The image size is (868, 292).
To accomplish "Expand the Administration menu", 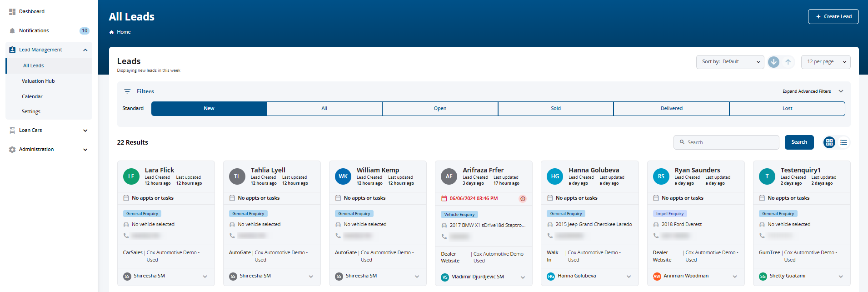I will (x=85, y=150).
